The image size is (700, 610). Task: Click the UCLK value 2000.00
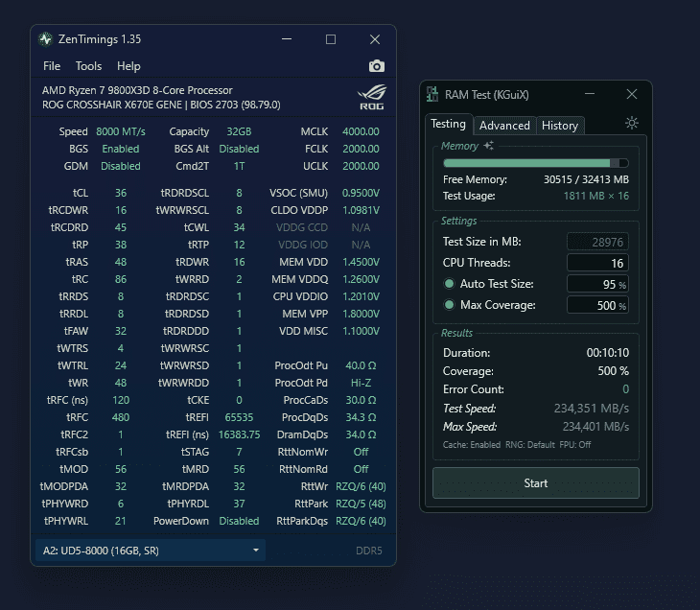(x=361, y=166)
